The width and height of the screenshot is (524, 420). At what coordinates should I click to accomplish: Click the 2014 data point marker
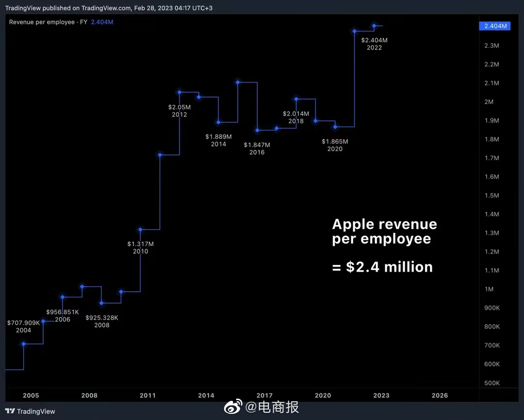tap(218, 122)
